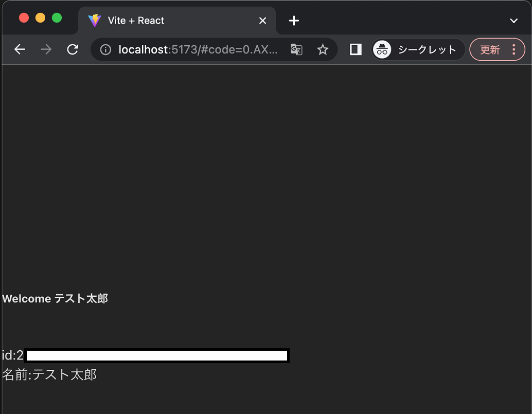Open a new tab with the plus button
532x414 pixels.
(x=293, y=21)
